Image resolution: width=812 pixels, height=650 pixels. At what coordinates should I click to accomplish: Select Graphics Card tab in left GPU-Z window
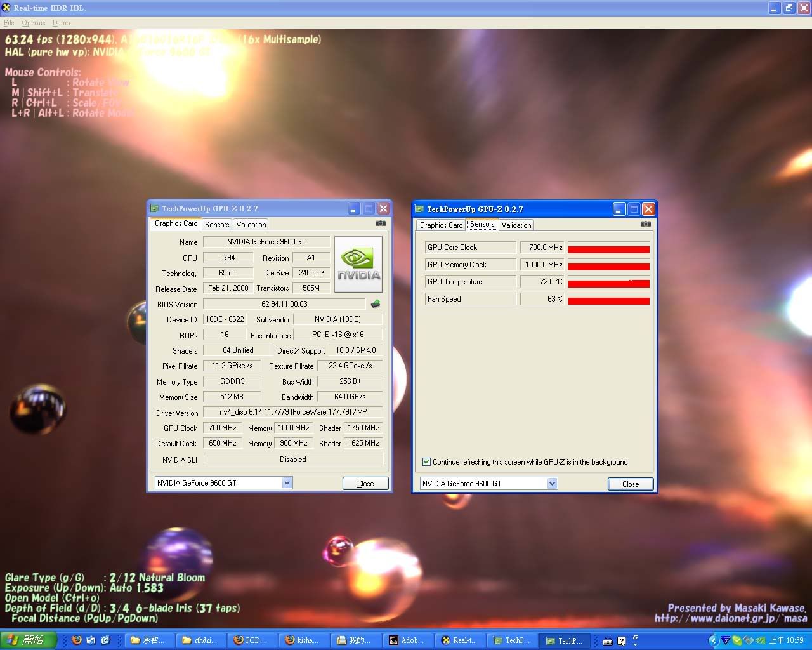[176, 223]
